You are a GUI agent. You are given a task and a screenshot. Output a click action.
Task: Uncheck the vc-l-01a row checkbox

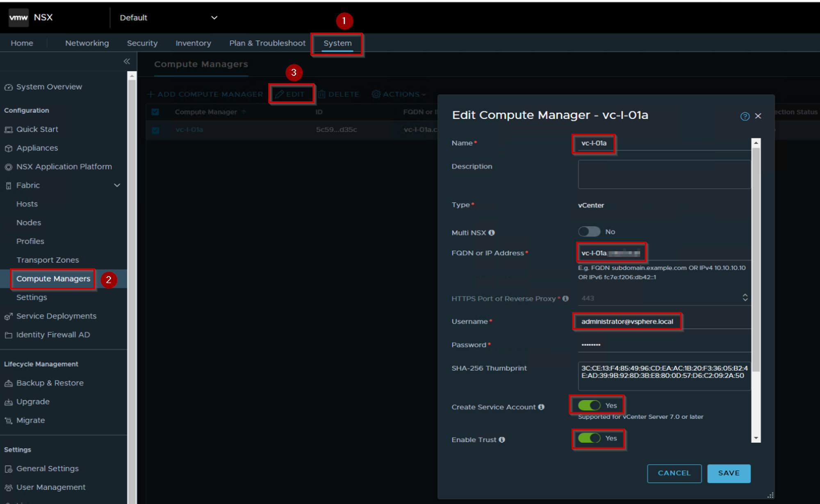[x=155, y=130]
